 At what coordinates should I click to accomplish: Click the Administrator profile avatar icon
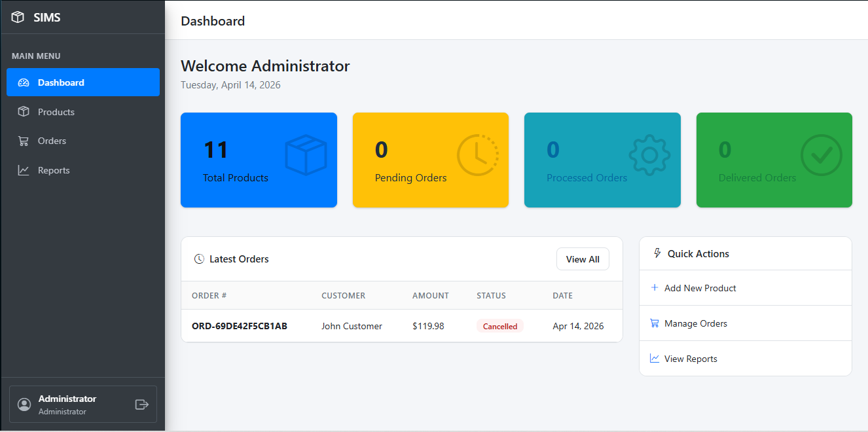[x=24, y=404]
